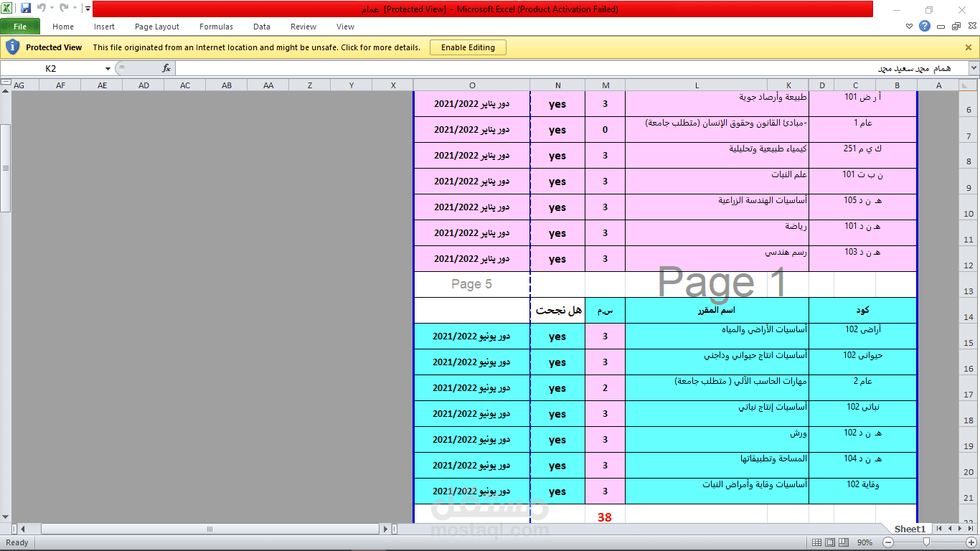The image size is (980, 551).
Task: Click the كود header cell
Action: 863,310
